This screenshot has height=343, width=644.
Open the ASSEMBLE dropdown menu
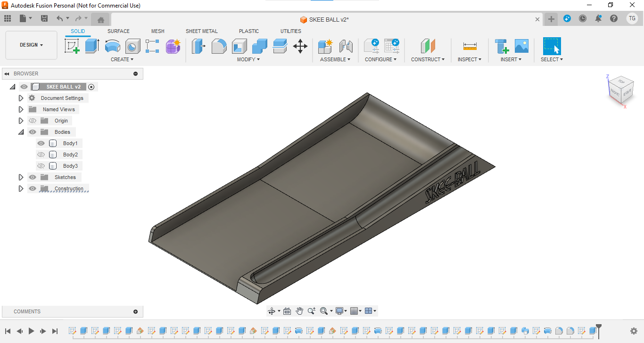click(335, 59)
